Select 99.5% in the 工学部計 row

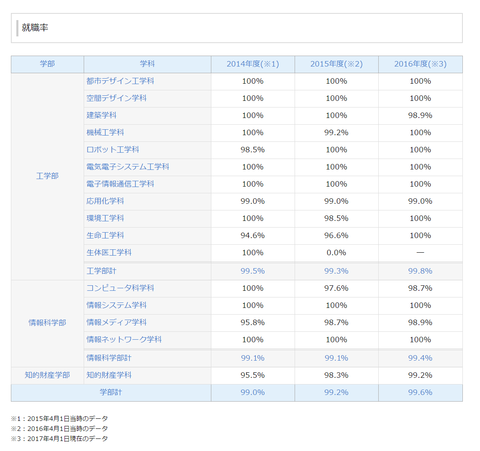tap(253, 271)
